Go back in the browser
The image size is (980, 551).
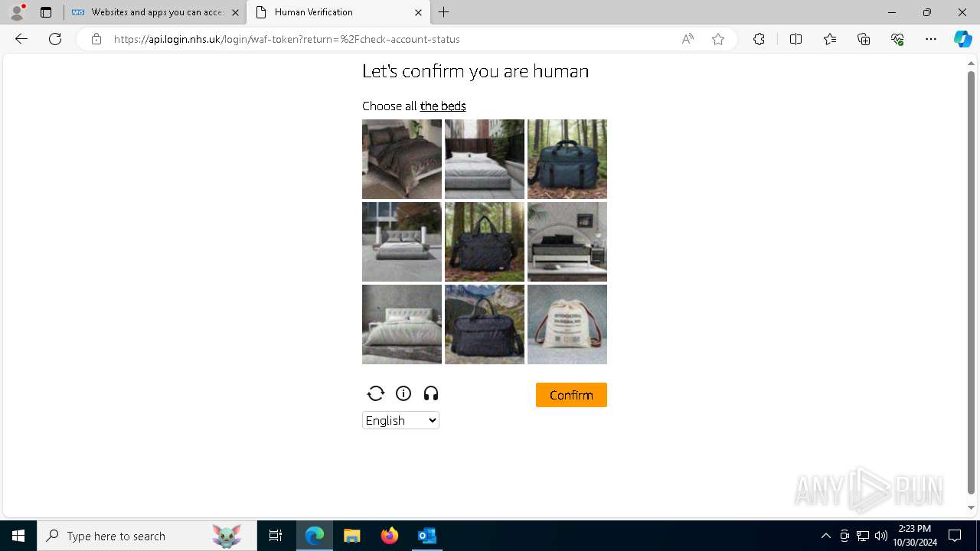point(21,39)
